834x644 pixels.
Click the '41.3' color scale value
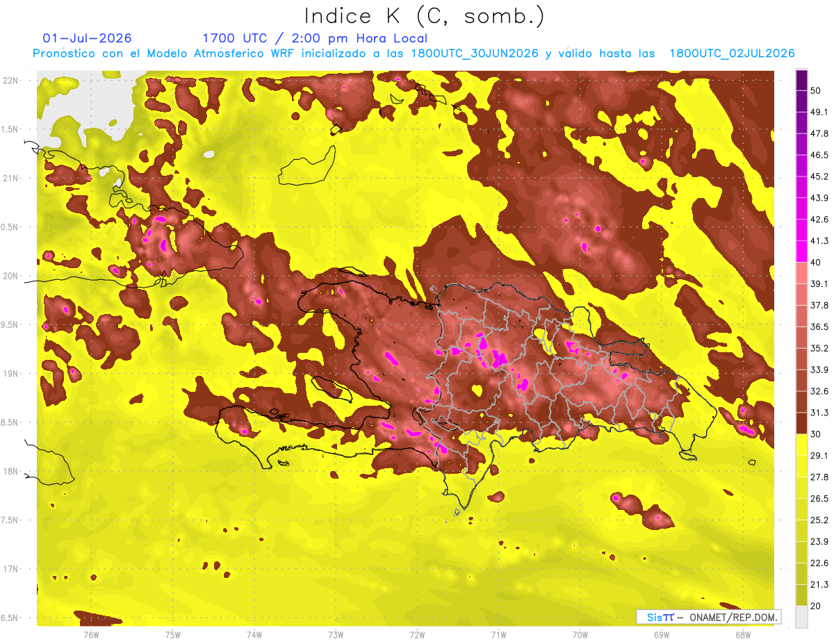pos(819,241)
